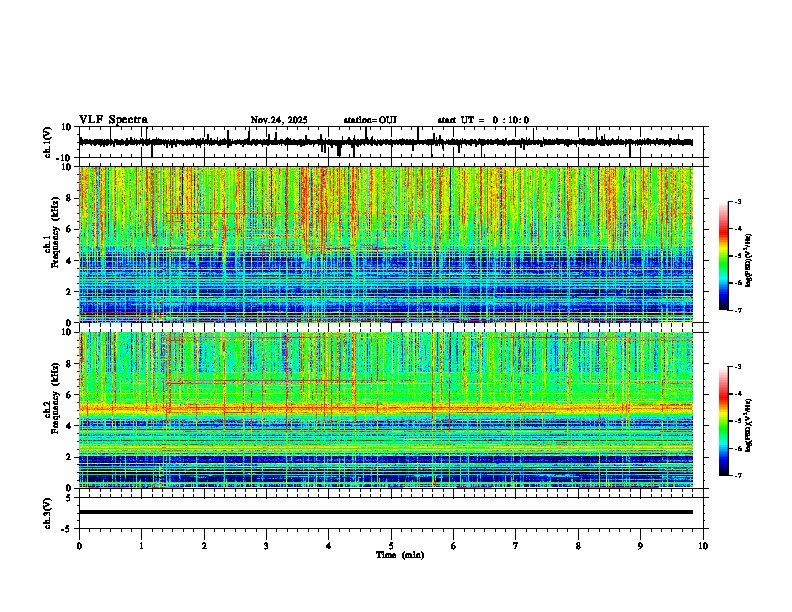Click the 'VLF Spectra' title text

pos(113,120)
